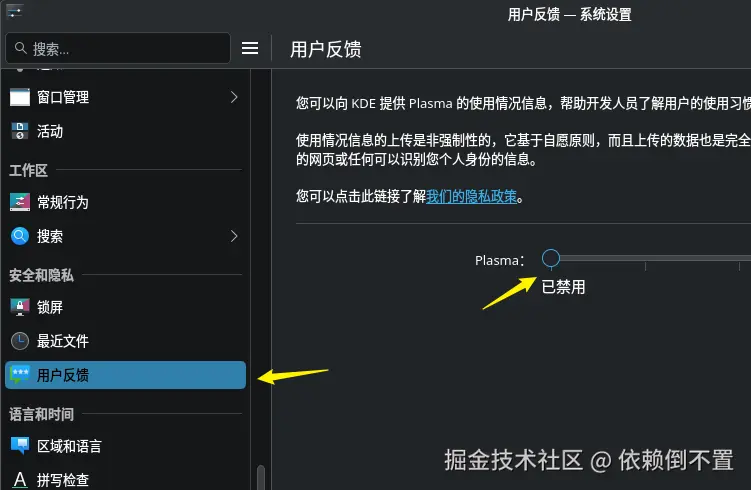Open the hamburger menu next to search
The image size is (751, 490).
point(250,48)
